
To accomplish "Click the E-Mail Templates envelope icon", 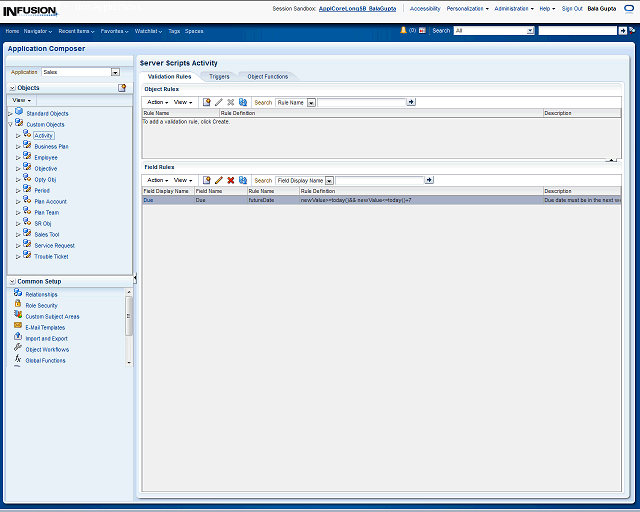I will point(18,326).
